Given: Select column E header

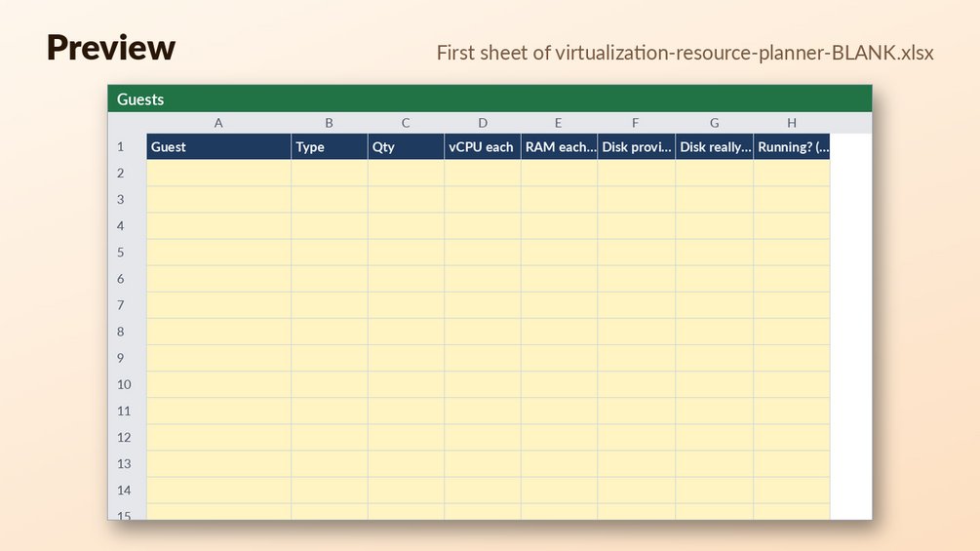Looking at the screenshot, I should (x=559, y=123).
